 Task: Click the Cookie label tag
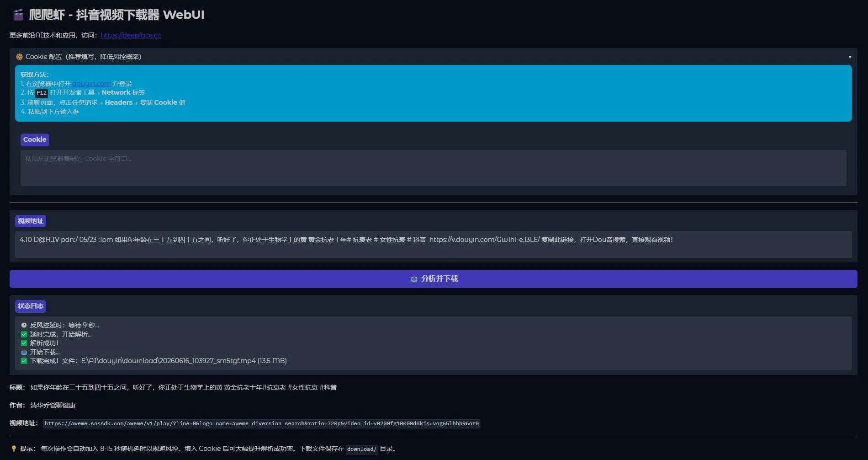tap(35, 139)
